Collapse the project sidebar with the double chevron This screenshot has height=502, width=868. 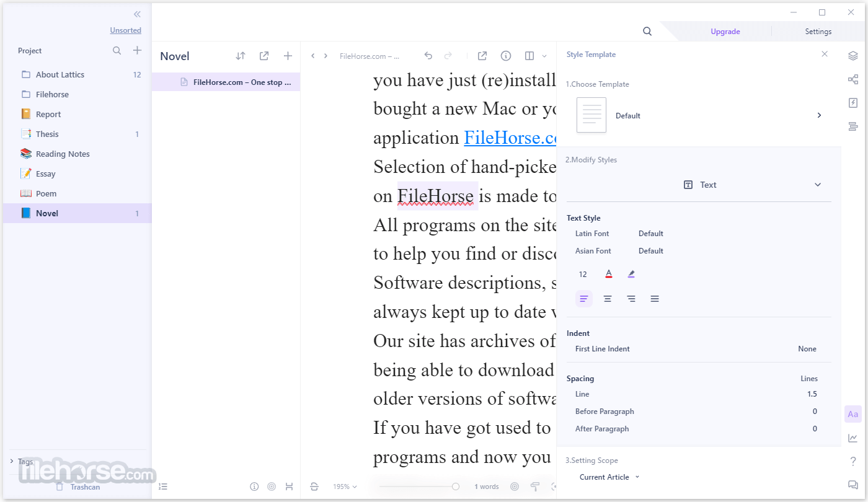click(x=137, y=14)
